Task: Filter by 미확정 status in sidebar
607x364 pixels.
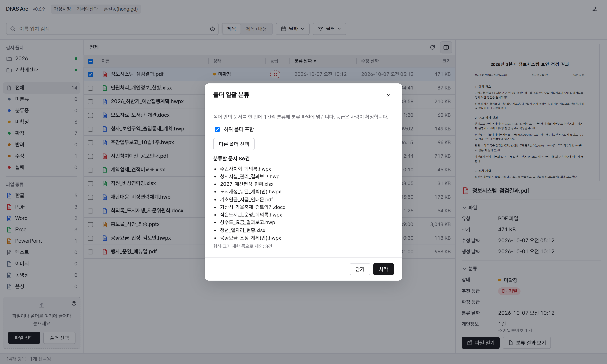Action: 42,122
